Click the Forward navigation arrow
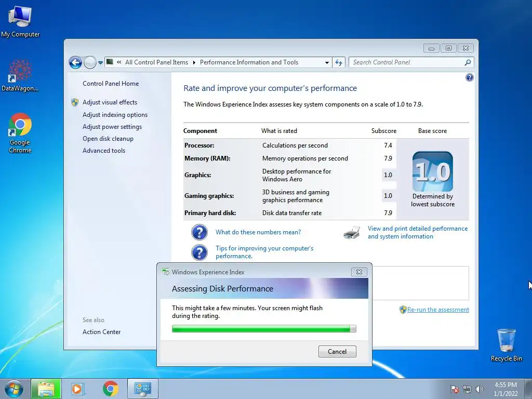The image size is (532, 399). click(x=90, y=62)
